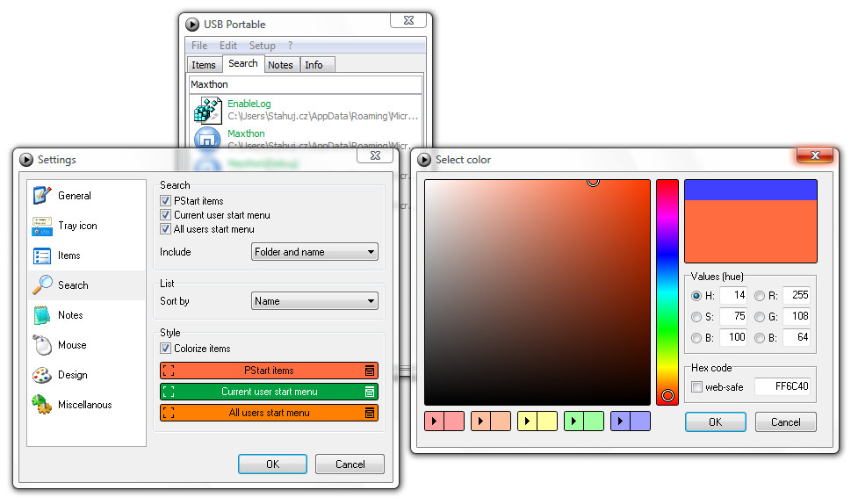Select the G green radio button
Image resolution: width=851 pixels, height=504 pixels.
pyautogui.click(x=760, y=317)
